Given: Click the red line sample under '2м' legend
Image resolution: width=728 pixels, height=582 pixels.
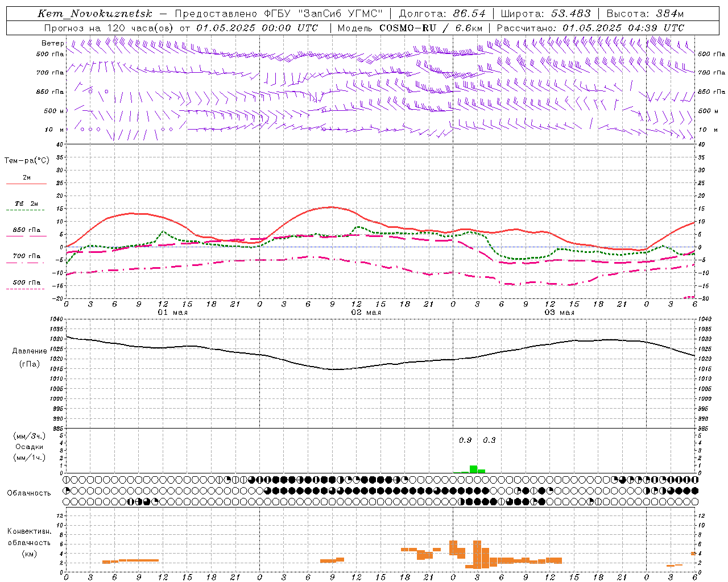Looking at the screenshot, I should click(x=26, y=184).
